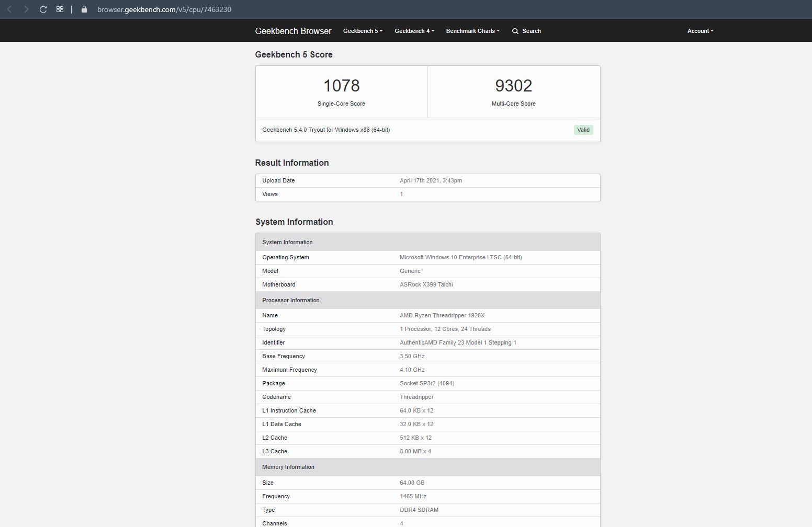Select the DDR4 SDRAM memory type value
Image resolution: width=812 pixels, height=527 pixels.
[419, 510]
